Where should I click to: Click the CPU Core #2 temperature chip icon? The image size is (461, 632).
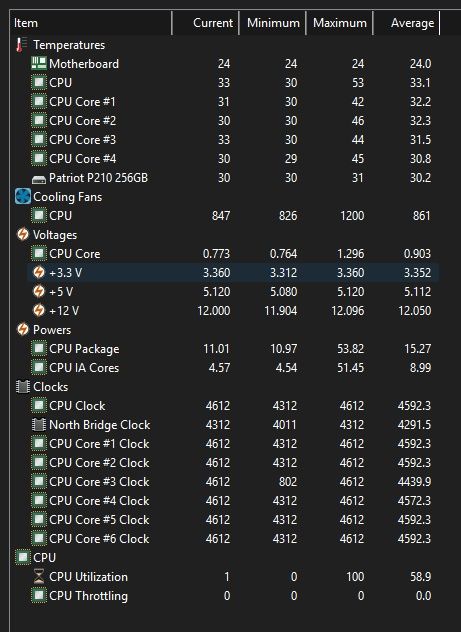click(x=39, y=120)
